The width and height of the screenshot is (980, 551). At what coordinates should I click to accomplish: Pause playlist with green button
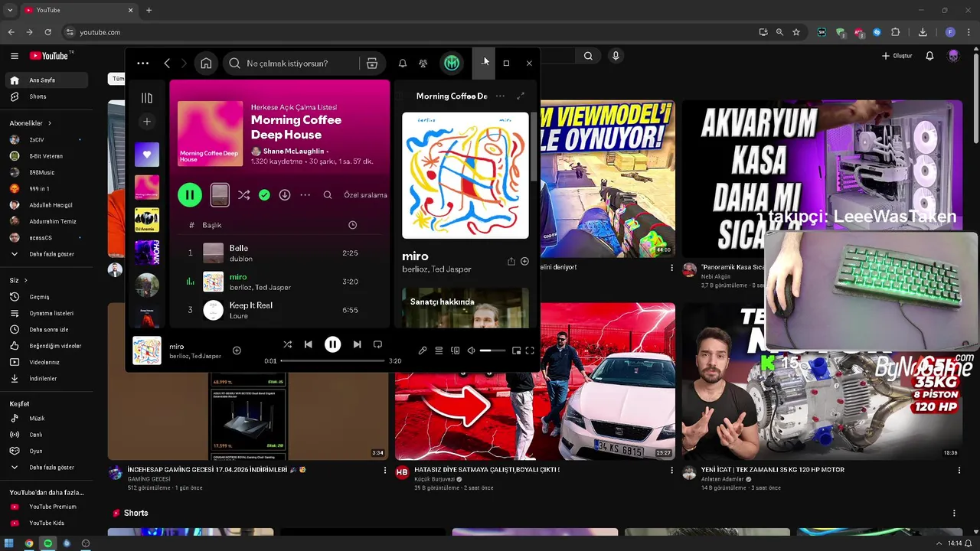click(x=190, y=195)
